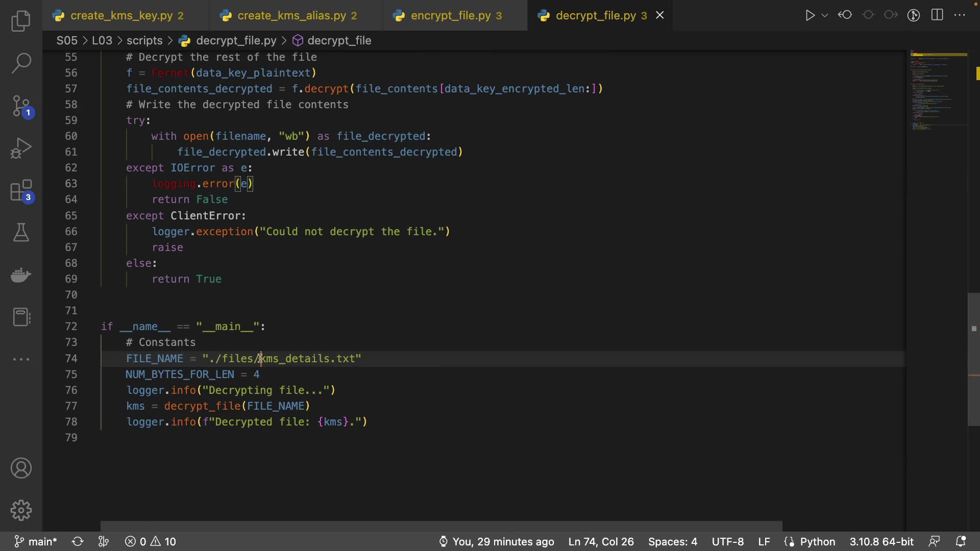Open Manage gear settings menu
The height and width of the screenshot is (551, 980).
pyautogui.click(x=21, y=510)
